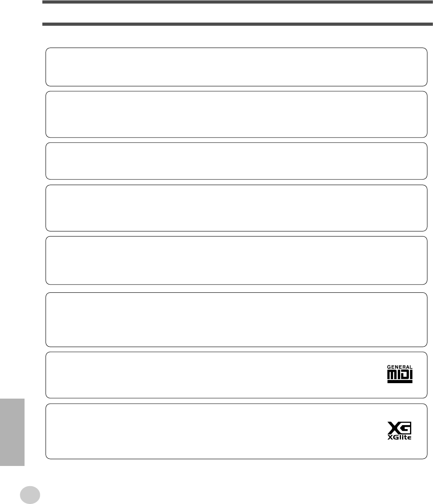Click the General MIDI logo
The image size is (433, 504).
click(x=400, y=374)
